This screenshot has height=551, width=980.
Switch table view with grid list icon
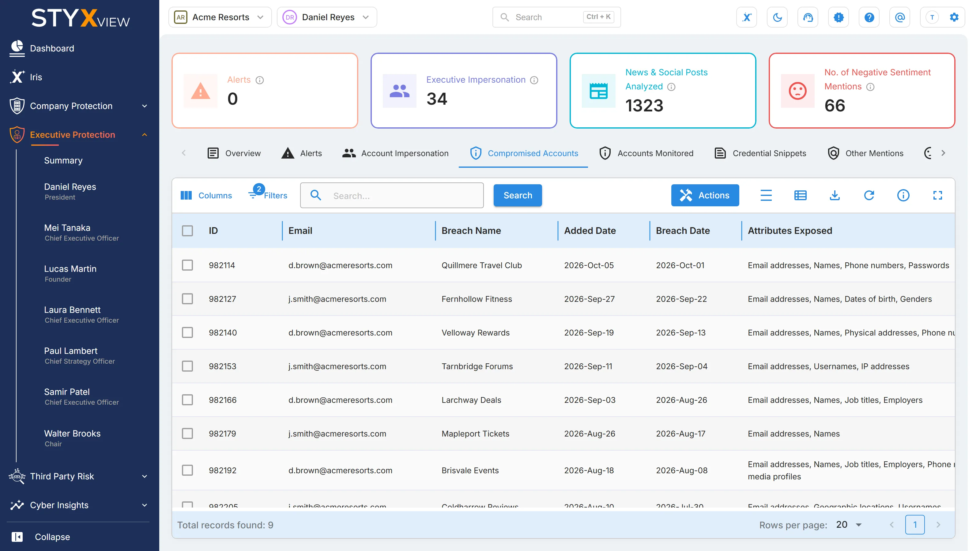click(x=800, y=196)
